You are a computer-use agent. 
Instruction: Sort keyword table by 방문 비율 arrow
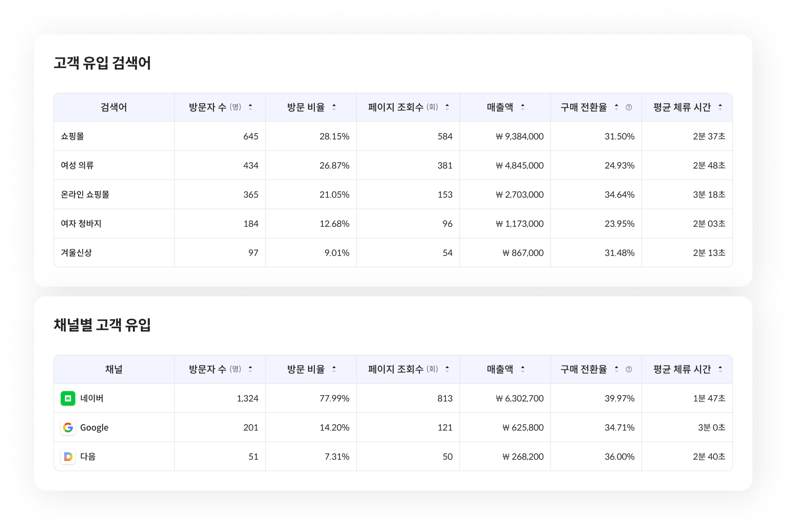point(334,107)
